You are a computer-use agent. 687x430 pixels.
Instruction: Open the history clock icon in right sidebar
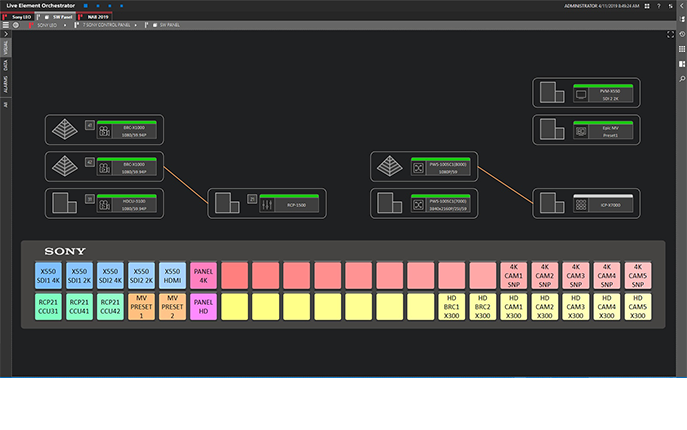682,34
